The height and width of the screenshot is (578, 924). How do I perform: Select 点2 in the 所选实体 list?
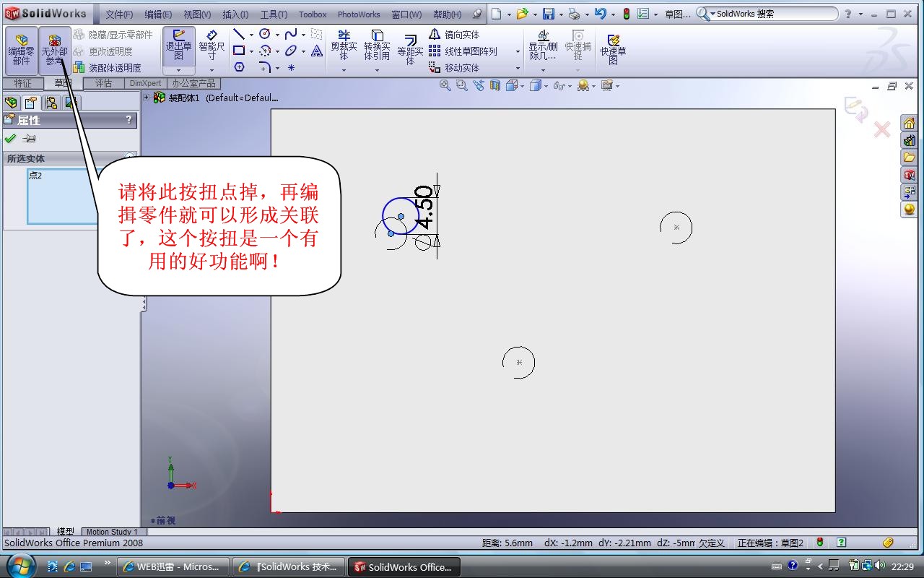point(35,176)
